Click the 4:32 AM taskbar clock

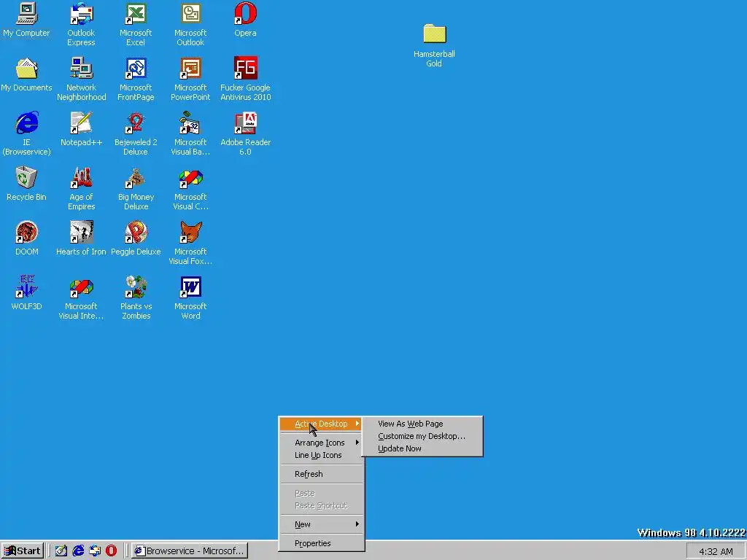point(716,551)
